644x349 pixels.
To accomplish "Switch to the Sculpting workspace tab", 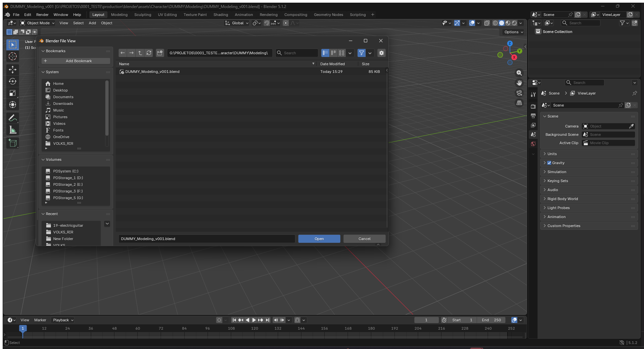I will coord(143,15).
